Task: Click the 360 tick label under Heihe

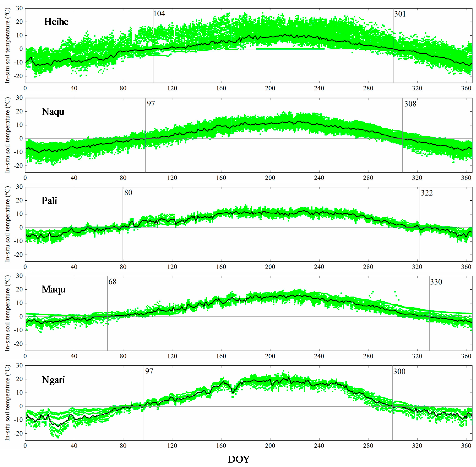Action: pyautogui.click(x=466, y=88)
